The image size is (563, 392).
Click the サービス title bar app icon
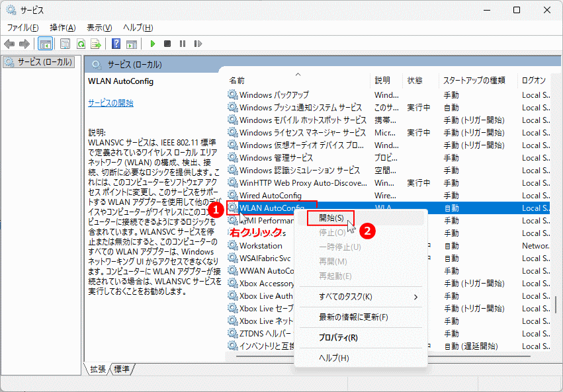coord(11,10)
